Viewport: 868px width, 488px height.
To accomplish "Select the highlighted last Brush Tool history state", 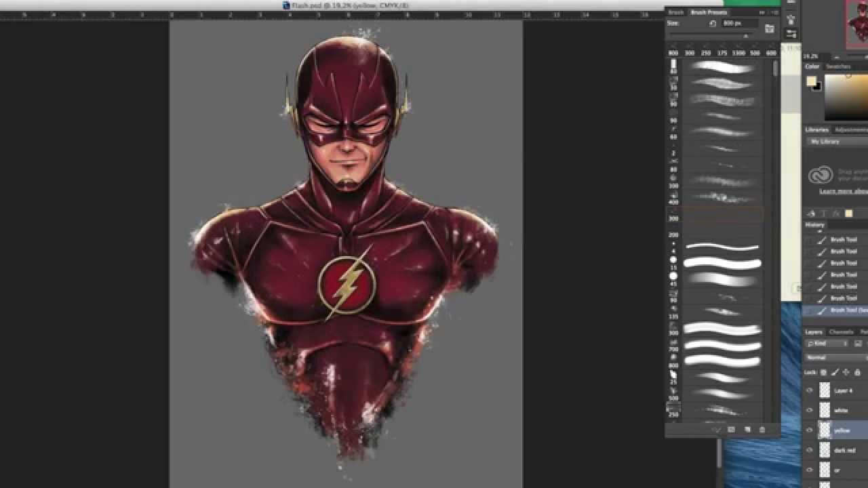I will (x=837, y=310).
